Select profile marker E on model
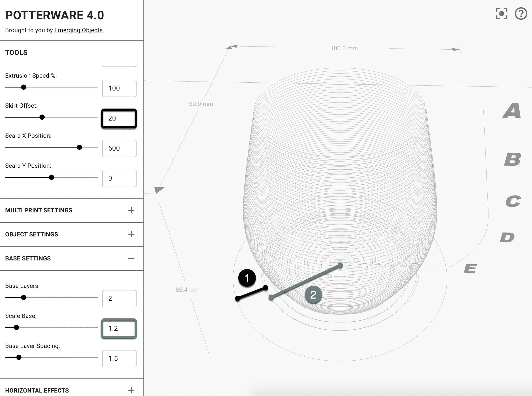Screen dimensions: 532x396 [x=470, y=268]
